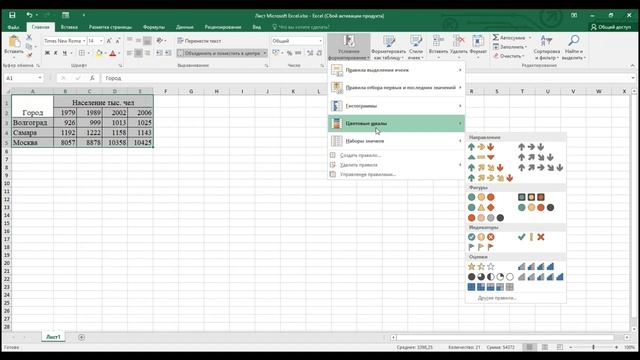Switch to the Формулы tab
640x360 pixels.
coord(154,27)
